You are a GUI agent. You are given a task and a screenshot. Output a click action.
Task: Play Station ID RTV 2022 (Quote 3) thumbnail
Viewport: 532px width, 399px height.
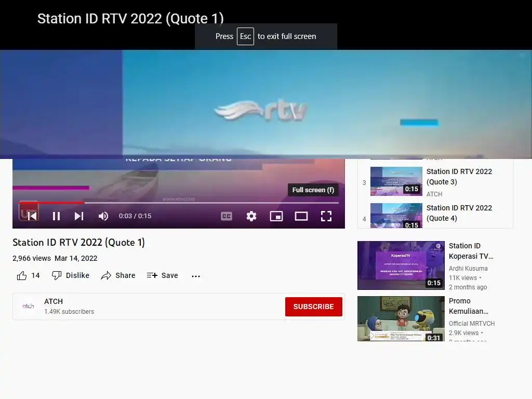tap(396, 181)
